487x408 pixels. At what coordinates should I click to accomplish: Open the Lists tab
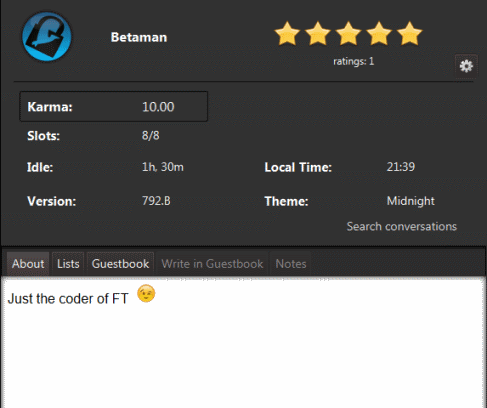(x=68, y=264)
